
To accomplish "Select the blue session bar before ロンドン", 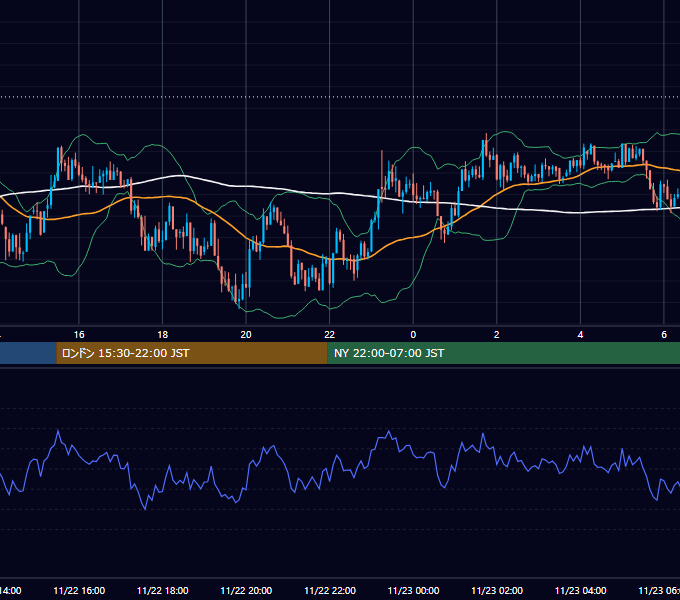I will coord(28,353).
